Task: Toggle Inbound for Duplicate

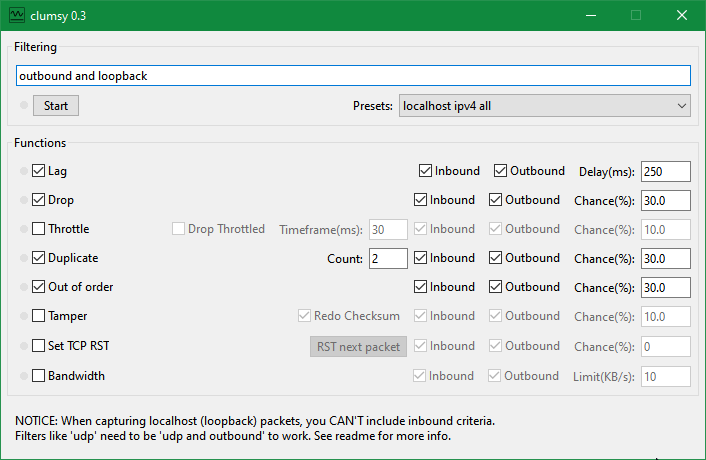Action: (x=420, y=258)
